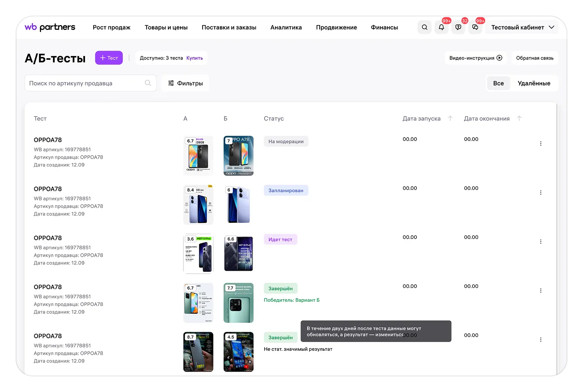583x392 pixels.
Task: Click the Победитель: Вариант Б text
Action: (x=291, y=300)
